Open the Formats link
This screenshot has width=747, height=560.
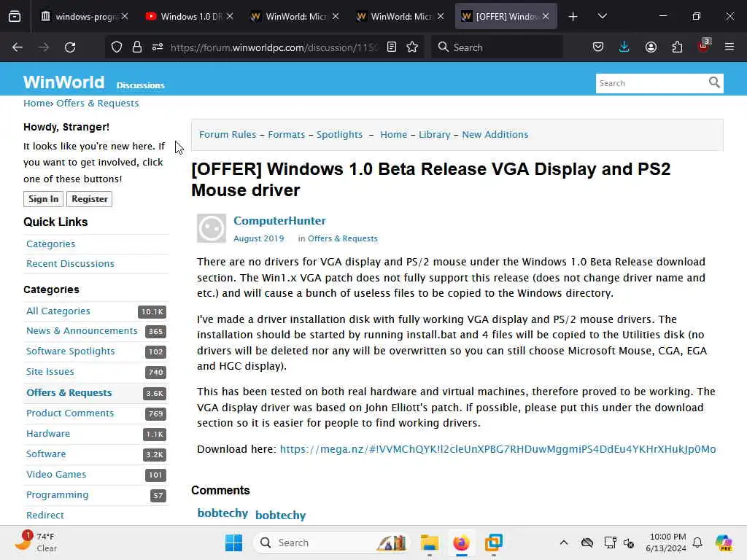point(286,135)
